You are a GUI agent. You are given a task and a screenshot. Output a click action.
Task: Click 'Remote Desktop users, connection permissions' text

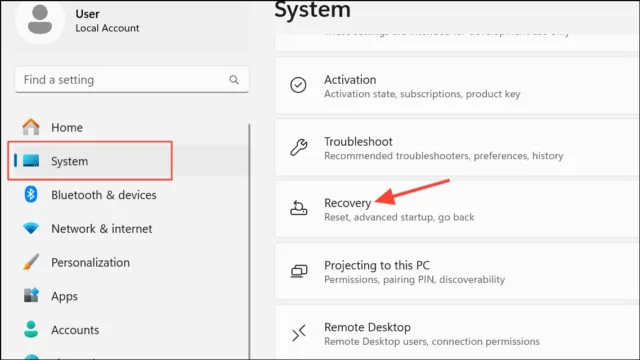(432, 341)
